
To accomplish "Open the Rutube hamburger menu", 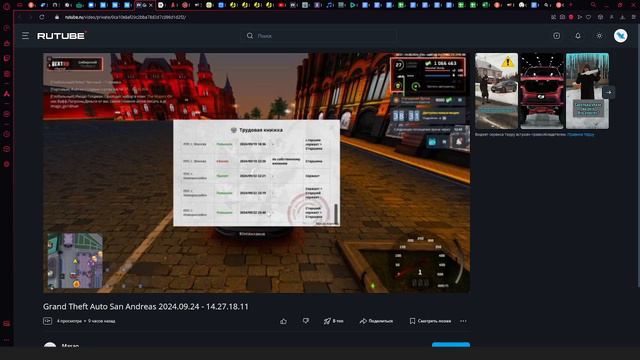I will pos(25,36).
